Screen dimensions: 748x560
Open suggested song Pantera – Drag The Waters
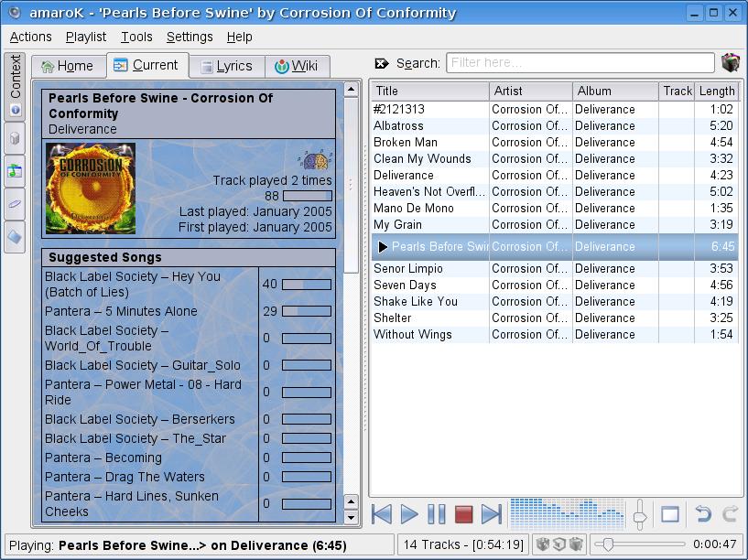click(x=125, y=477)
